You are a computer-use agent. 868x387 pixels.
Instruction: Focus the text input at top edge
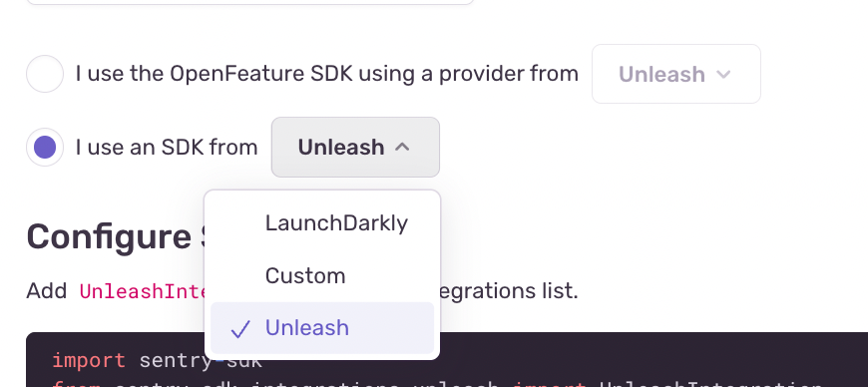pyautogui.click(x=249, y=2)
